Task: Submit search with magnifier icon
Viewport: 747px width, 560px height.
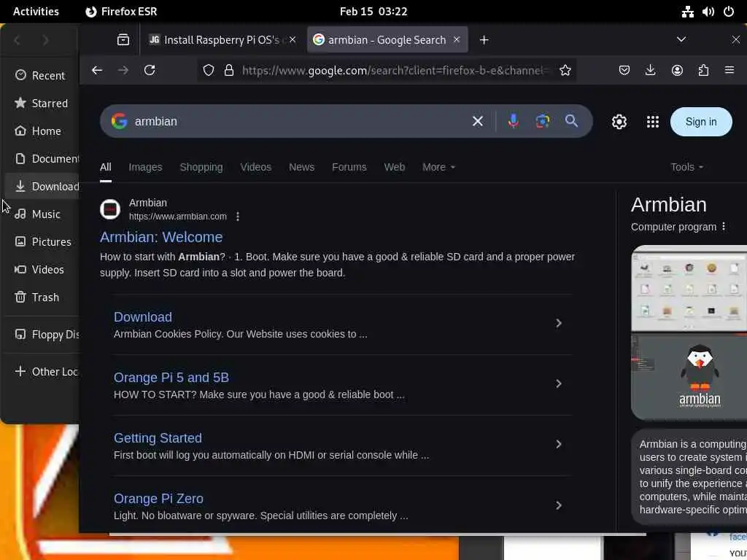Action: tap(571, 121)
